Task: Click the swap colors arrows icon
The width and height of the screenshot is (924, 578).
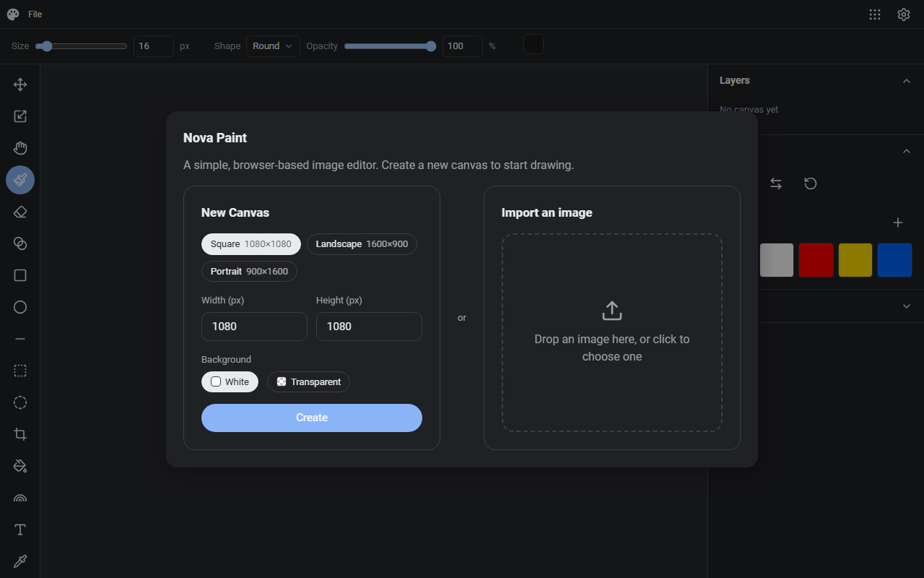Action: pyautogui.click(x=776, y=184)
